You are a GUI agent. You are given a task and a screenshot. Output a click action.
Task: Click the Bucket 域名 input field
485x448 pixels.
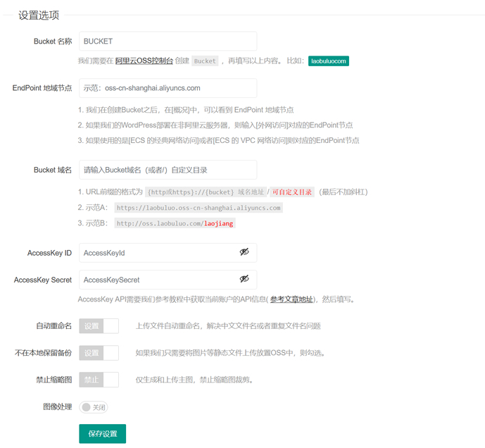click(168, 170)
